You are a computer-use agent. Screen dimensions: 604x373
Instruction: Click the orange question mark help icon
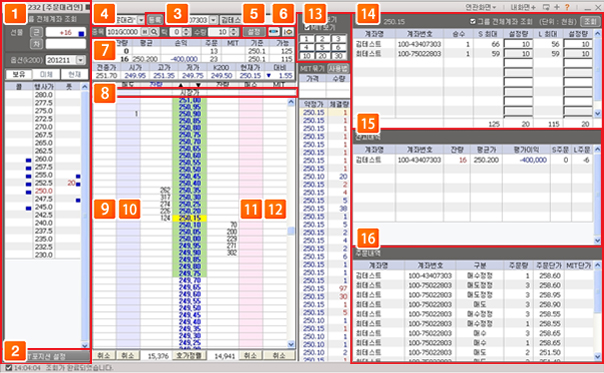pos(567,7)
